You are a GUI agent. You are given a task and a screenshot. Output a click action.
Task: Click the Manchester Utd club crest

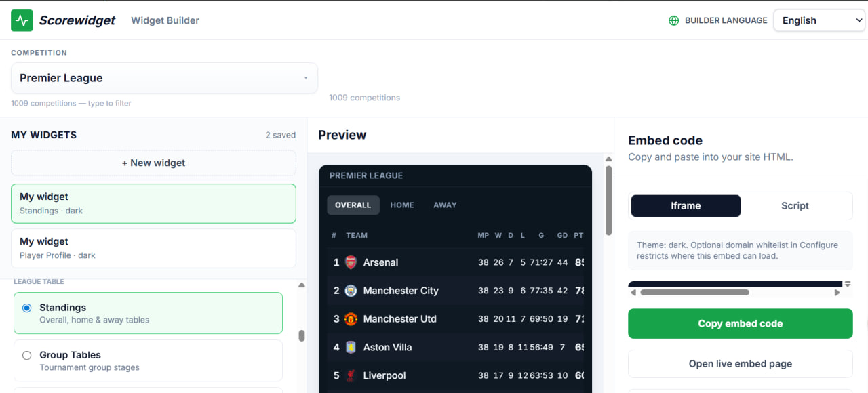click(x=351, y=318)
